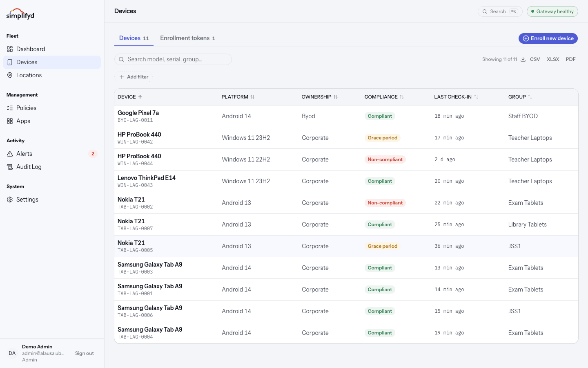Select Nokia T21 TAB-LAG-0005

tap(346, 246)
